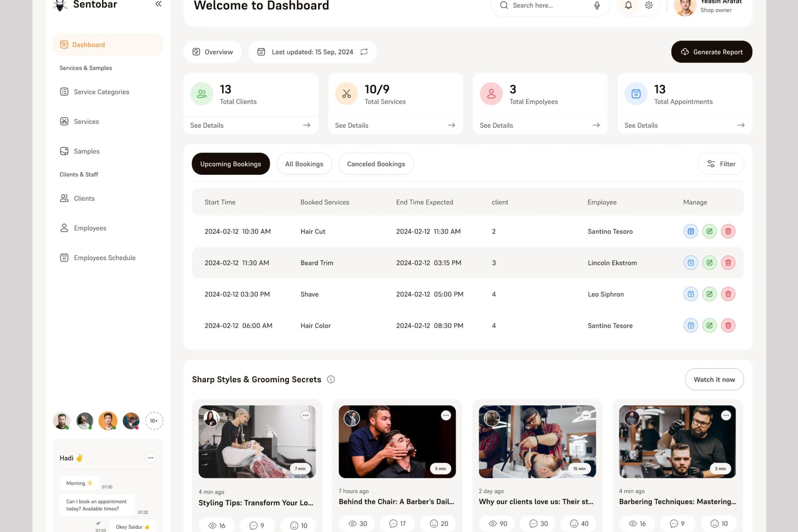This screenshot has width=798, height=532.
Task: Open Dashboard in the sidebar
Action: (108, 45)
